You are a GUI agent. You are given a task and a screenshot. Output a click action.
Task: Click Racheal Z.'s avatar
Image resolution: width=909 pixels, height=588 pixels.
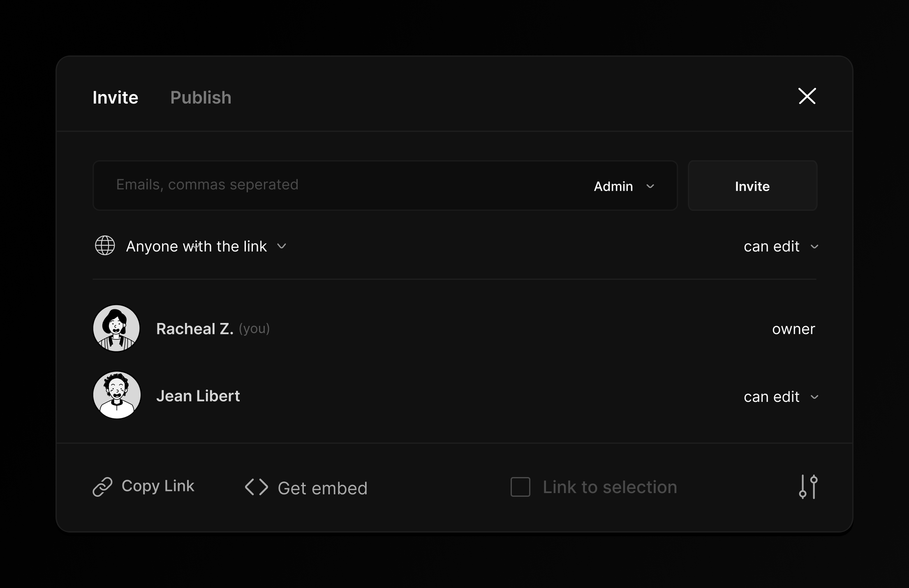[117, 328]
